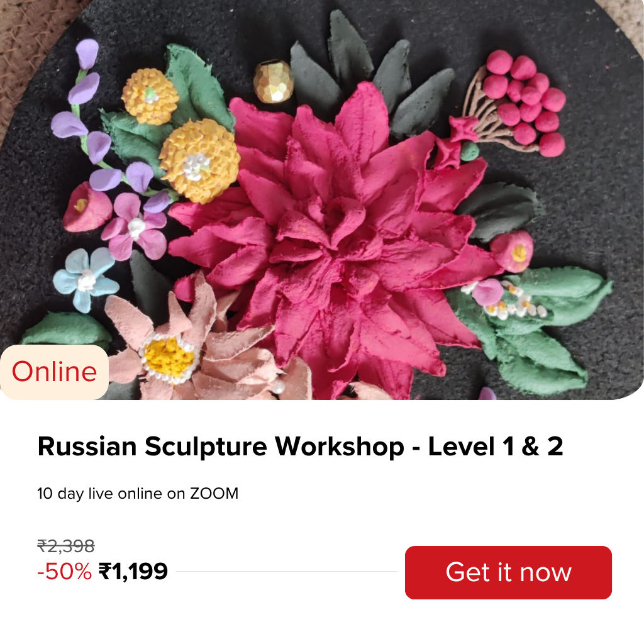644x644 pixels.
Task: Select the 10 day live online subtitle
Action: click(138, 493)
